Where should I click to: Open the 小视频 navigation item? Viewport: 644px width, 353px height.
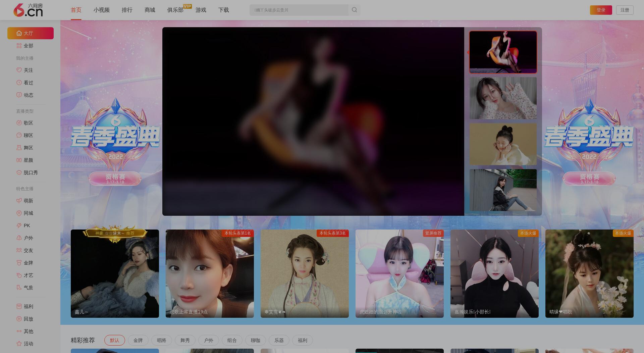(x=102, y=10)
